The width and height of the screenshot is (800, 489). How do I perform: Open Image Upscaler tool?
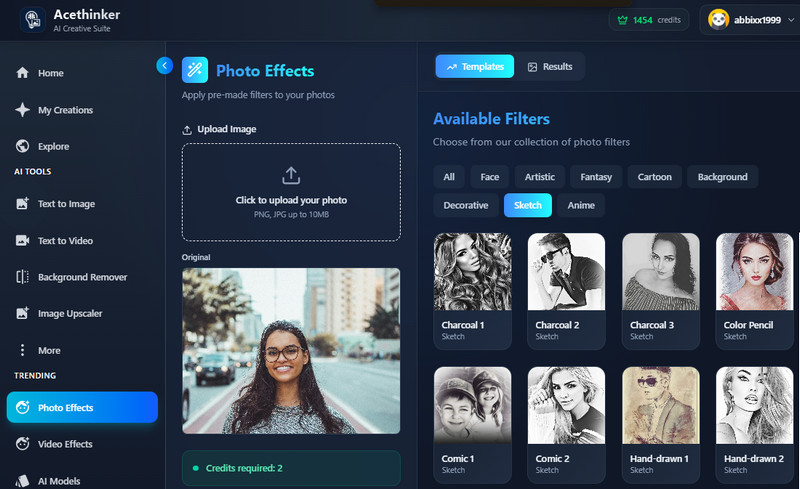click(x=82, y=313)
